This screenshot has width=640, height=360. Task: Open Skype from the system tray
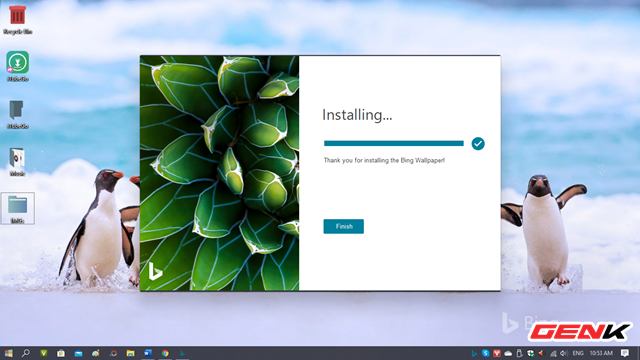coord(485,353)
